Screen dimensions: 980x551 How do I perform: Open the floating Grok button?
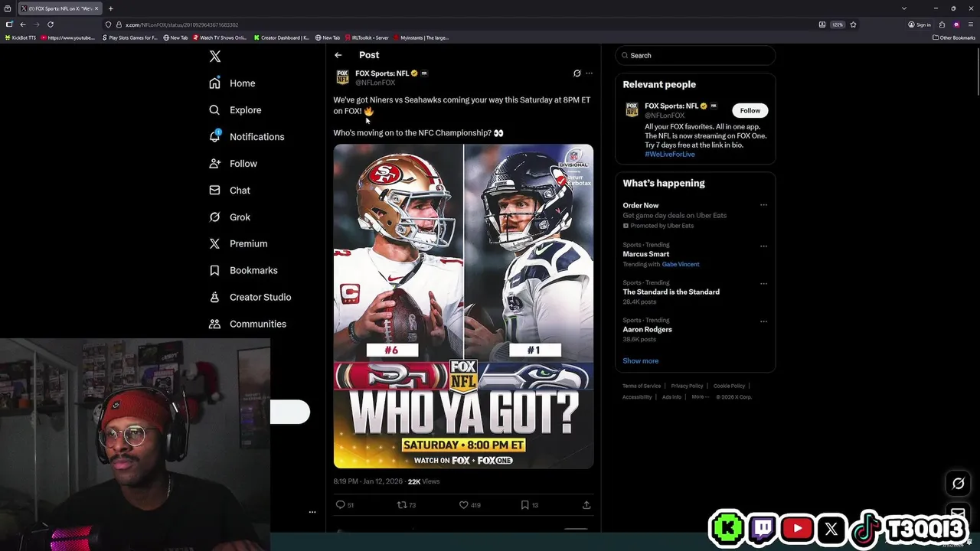(959, 484)
